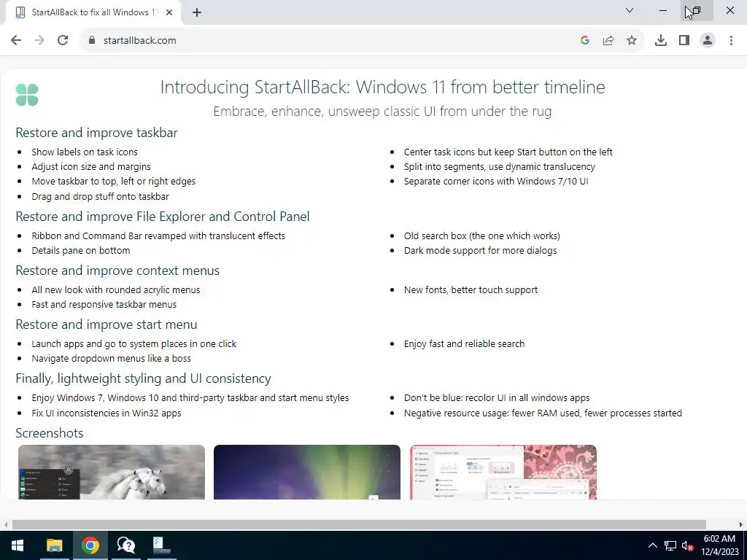Click 'Dark mode support for more dialogs'

480,251
